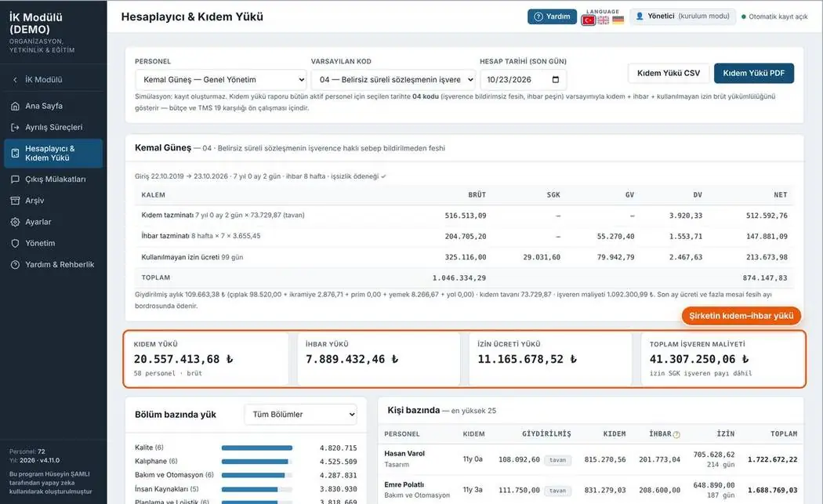Open the Hesaplayıcı & Kıdem Yükü menu item
823x504 pixels.
[x=53, y=154]
